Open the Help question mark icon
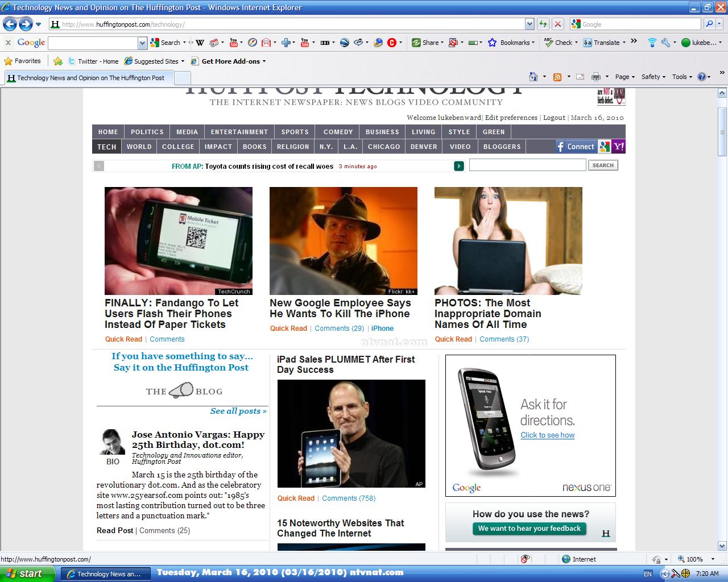Image resolution: width=728 pixels, height=582 pixels. [x=701, y=77]
